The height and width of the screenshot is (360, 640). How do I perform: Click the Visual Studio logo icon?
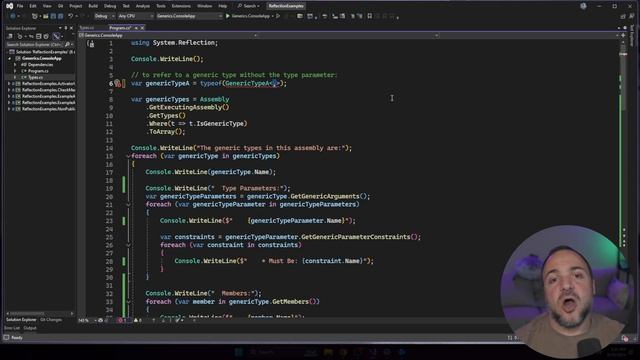[x=9, y=6]
